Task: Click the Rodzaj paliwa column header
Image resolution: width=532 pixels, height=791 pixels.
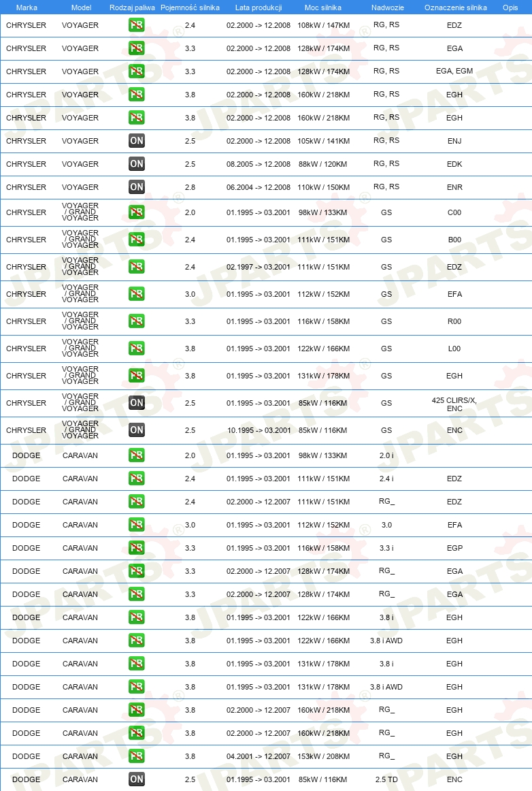Action: (x=132, y=7)
